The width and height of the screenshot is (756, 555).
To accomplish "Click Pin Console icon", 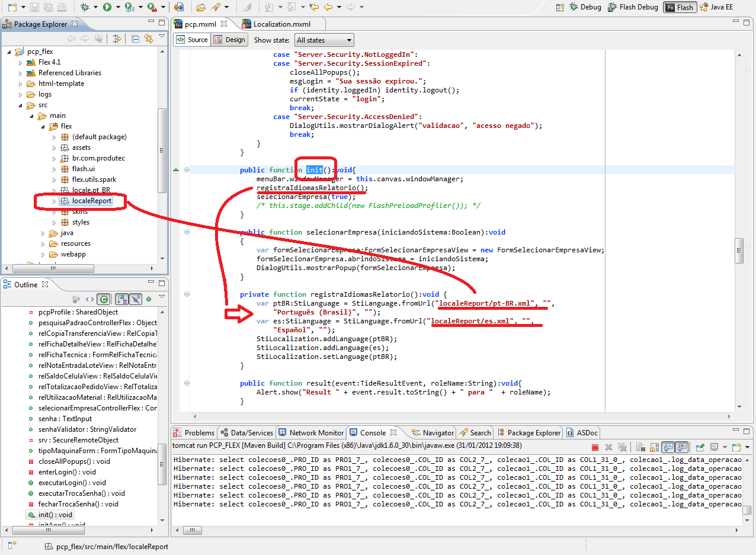I will 700,447.
